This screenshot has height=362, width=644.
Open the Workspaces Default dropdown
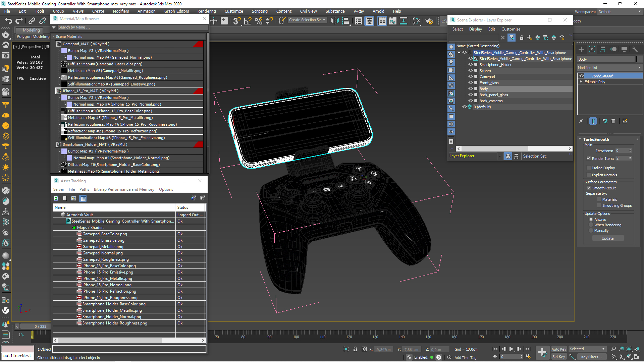pos(620,12)
